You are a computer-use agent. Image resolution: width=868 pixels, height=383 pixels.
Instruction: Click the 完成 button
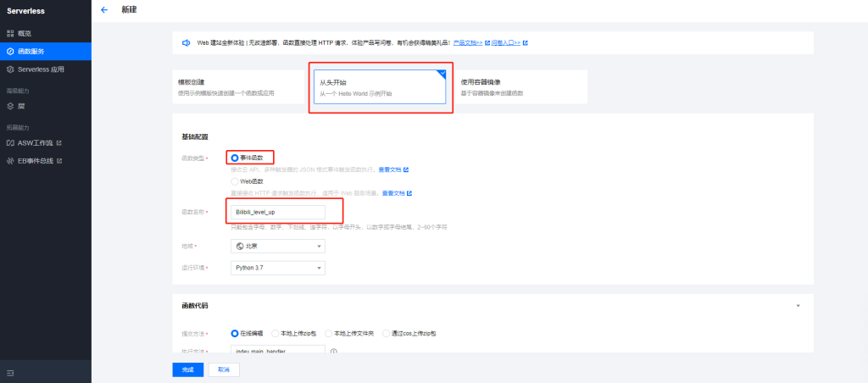click(188, 369)
